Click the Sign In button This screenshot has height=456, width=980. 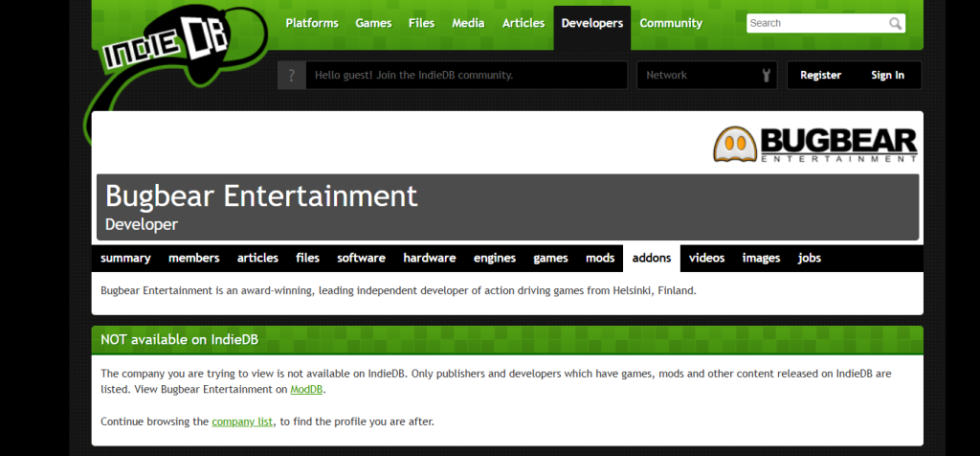tap(887, 75)
